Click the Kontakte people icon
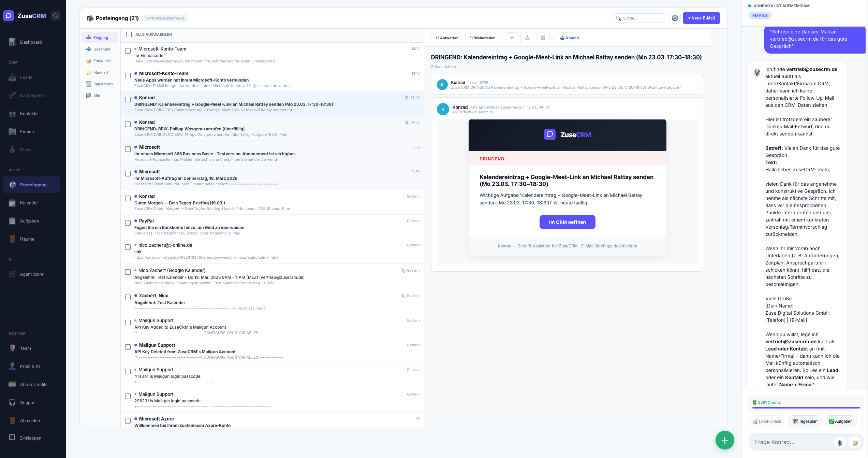Image resolution: width=868 pixels, height=458 pixels. pos(12,113)
